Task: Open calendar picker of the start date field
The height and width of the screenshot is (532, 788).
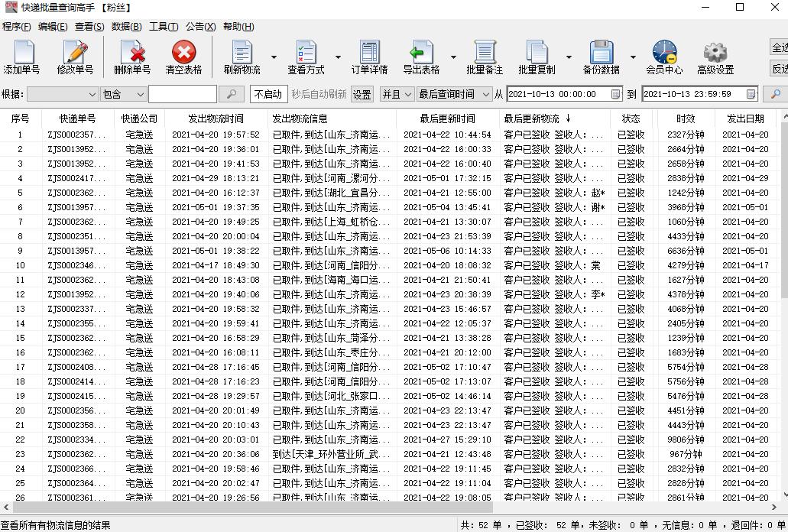Action: pos(615,94)
